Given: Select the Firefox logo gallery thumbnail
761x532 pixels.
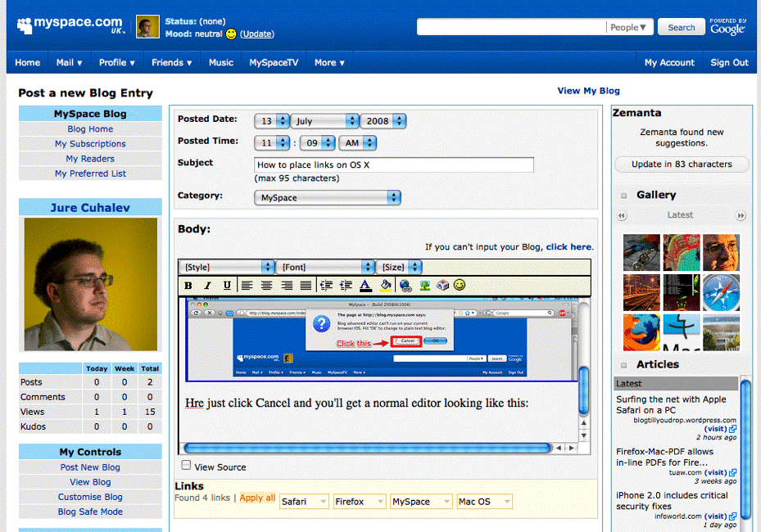Looking at the screenshot, I should (x=641, y=332).
